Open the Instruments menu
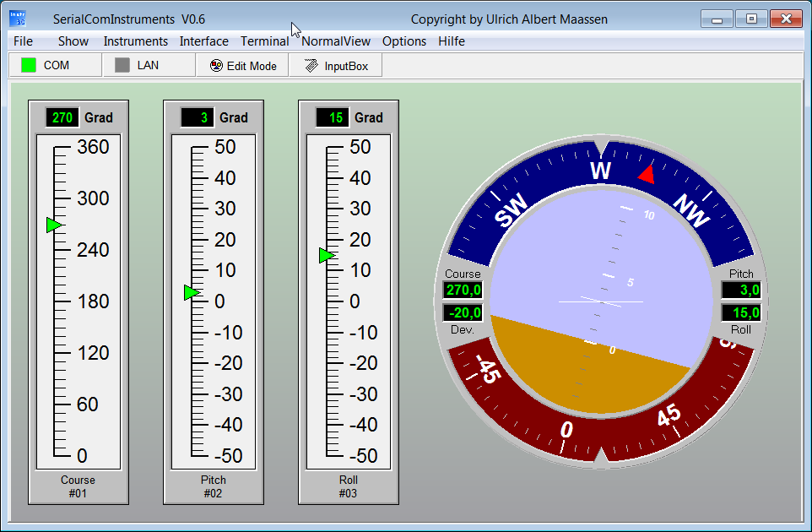Viewport: 812px width, 532px height. (x=136, y=41)
